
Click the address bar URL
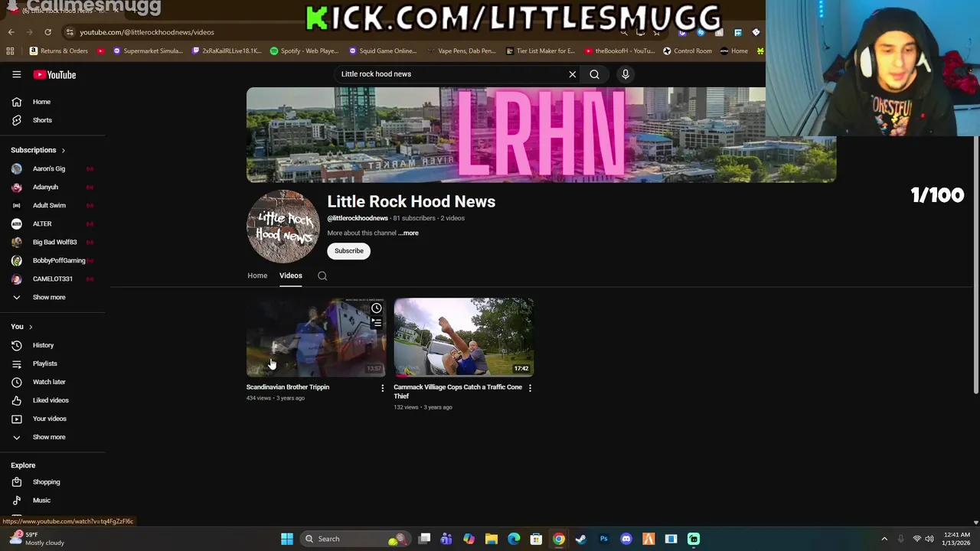(146, 32)
